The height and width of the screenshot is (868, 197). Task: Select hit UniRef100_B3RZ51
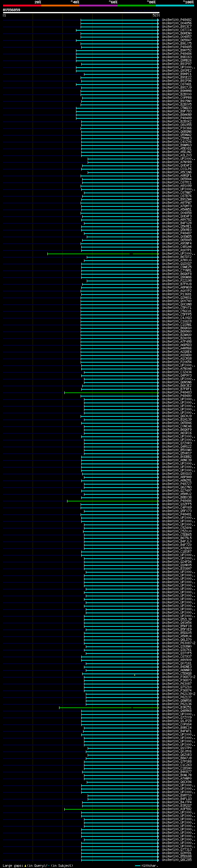[176, 707]
